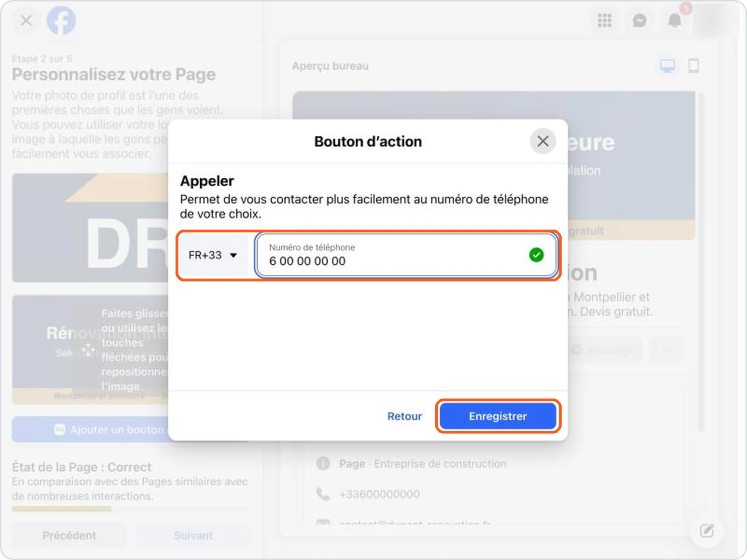Screen dimensions: 747x560
Task: Click the edit pencil icon at bottom right
Action: (x=706, y=531)
